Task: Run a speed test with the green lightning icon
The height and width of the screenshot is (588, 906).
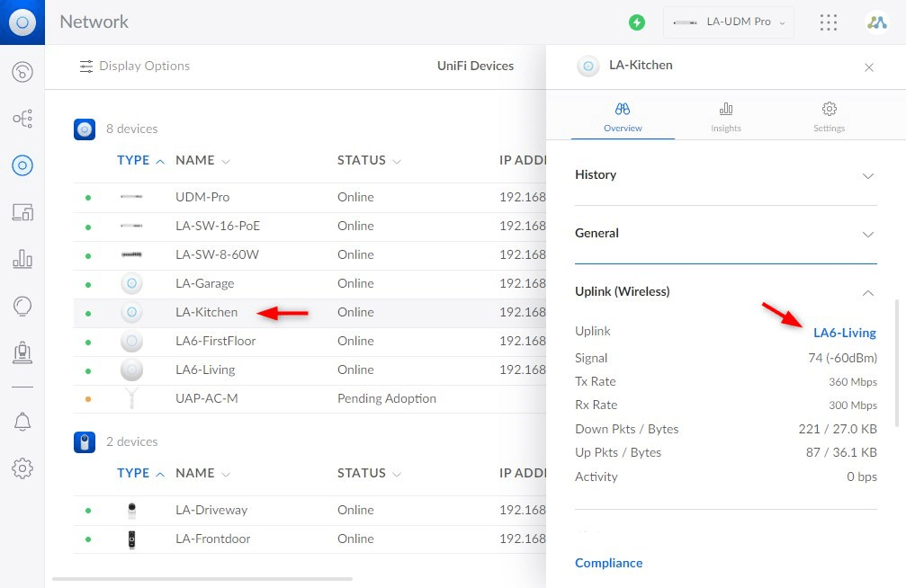Action: [637, 22]
